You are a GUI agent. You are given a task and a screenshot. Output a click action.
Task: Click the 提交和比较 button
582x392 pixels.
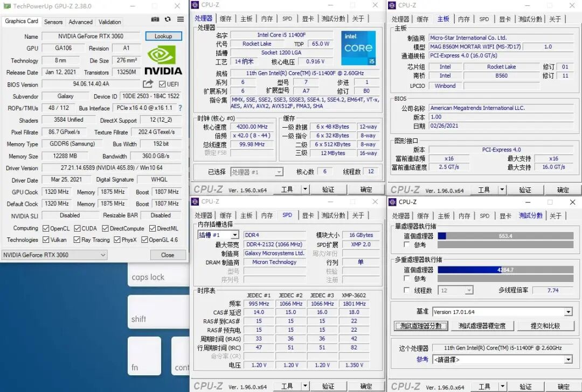coord(545,326)
